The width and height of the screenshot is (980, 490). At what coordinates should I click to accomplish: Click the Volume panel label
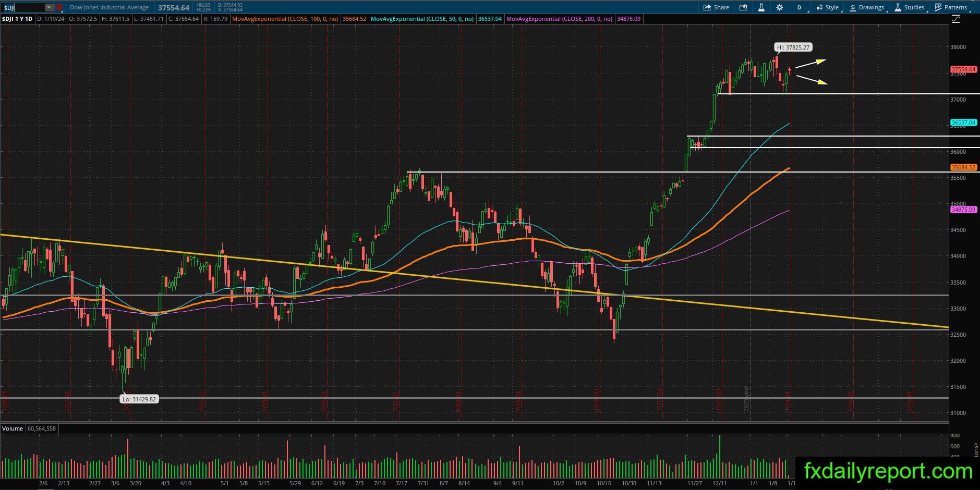(13, 428)
